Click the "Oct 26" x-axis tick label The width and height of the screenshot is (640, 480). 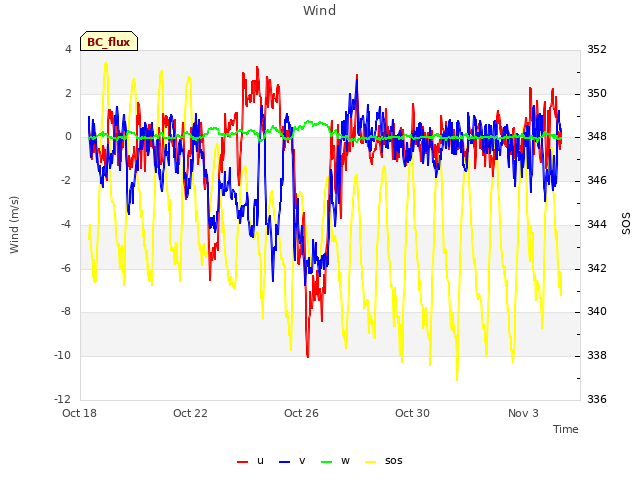point(301,413)
